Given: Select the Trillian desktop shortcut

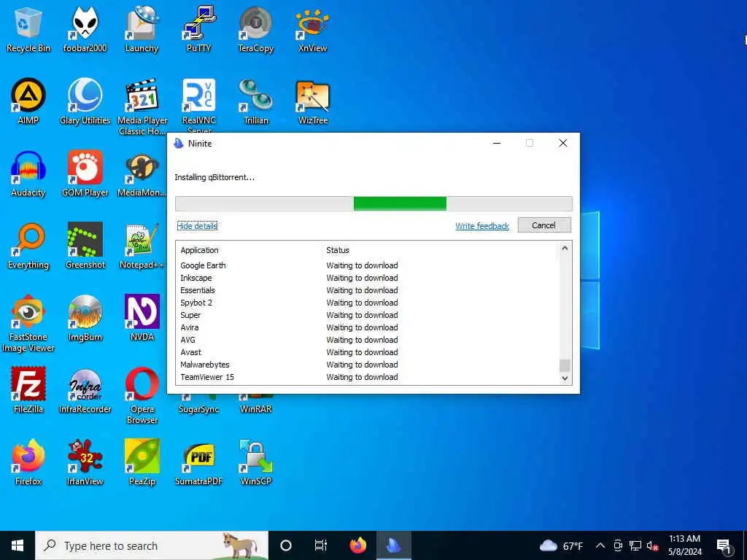Looking at the screenshot, I should 256,102.
